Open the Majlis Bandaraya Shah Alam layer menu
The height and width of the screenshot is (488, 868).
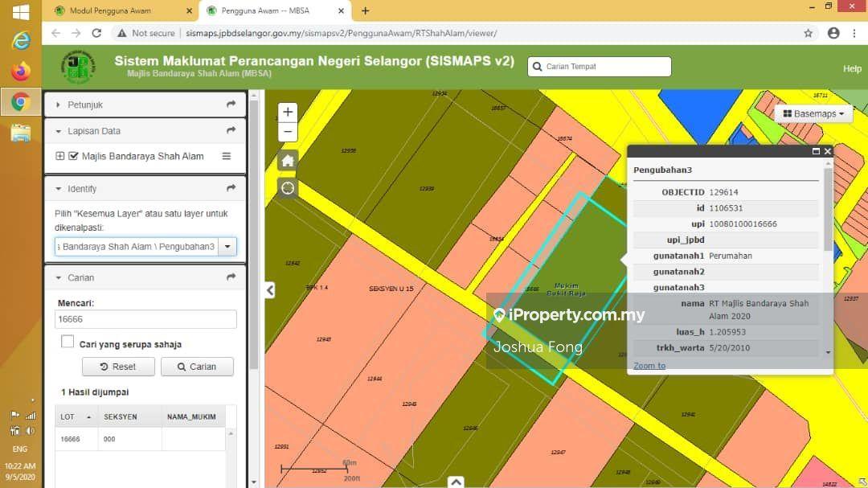click(227, 156)
